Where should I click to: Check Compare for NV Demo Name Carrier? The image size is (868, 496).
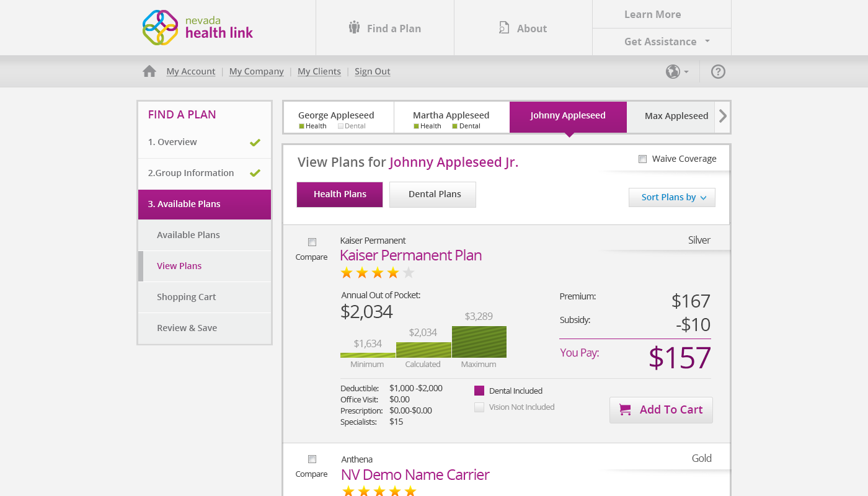click(x=312, y=459)
